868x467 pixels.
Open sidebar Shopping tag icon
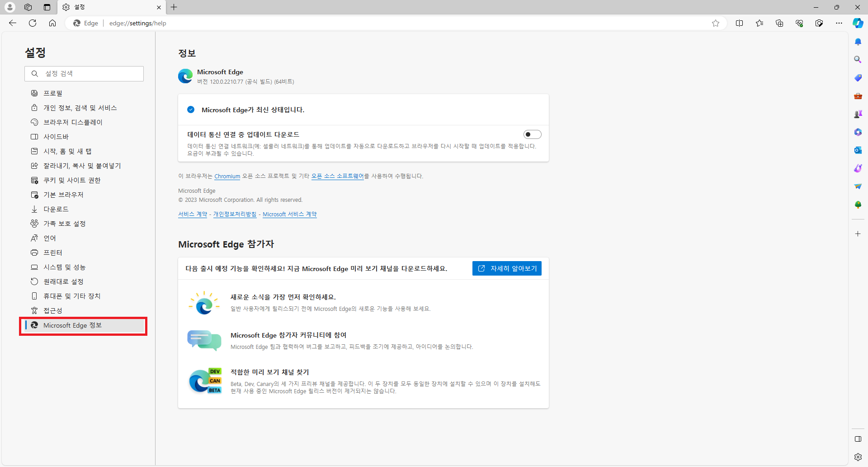pyautogui.click(x=858, y=78)
